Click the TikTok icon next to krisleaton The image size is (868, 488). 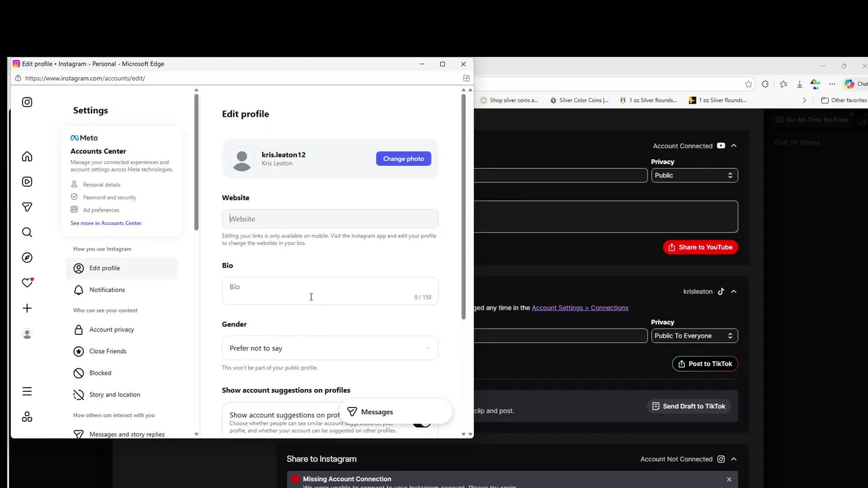pos(721,291)
